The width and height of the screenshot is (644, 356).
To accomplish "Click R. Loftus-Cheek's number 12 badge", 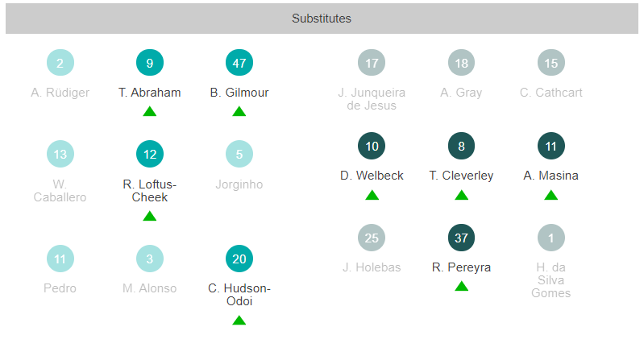I will [x=150, y=153].
